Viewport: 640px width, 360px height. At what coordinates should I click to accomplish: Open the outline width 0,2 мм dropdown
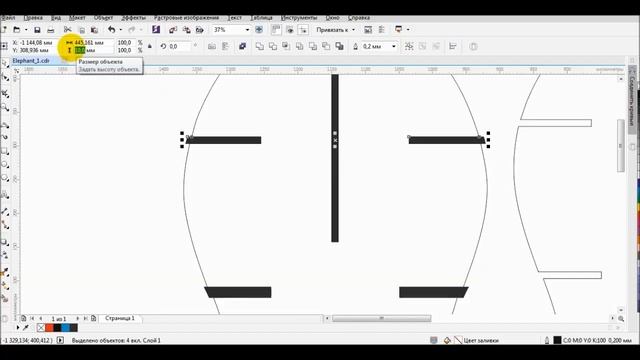(394, 47)
